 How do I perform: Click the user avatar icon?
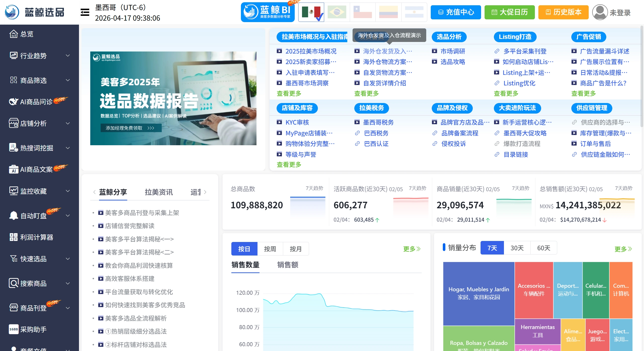600,12
